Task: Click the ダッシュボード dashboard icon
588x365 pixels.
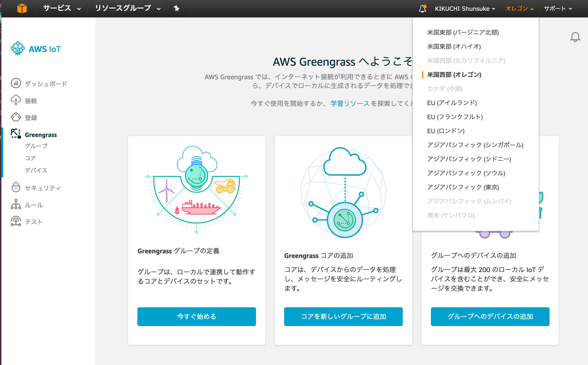Action: (16, 83)
